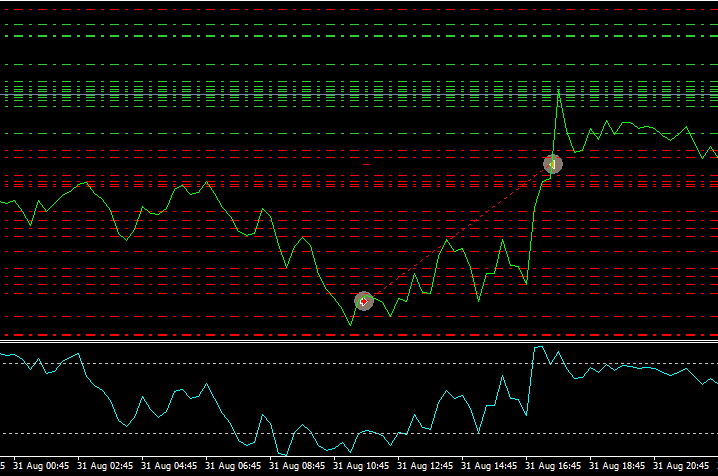This screenshot has height=476, width=718.
Task: Click the 31 Aug 00:45 time label
Action: pos(41,466)
